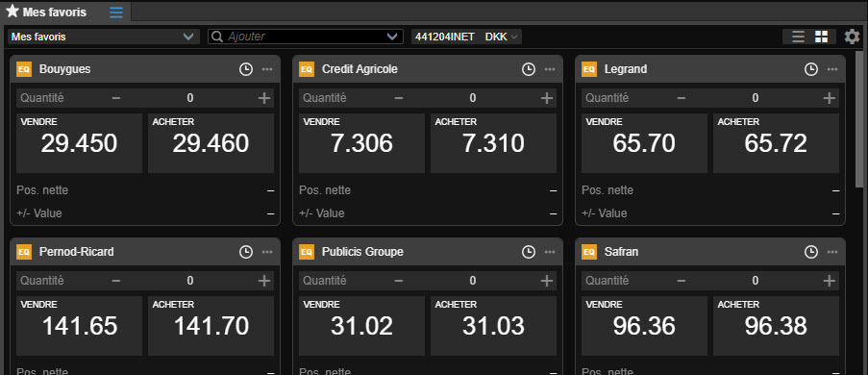Sell Publicis Groupe at 31.02
868x375 pixels.
coord(362,326)
